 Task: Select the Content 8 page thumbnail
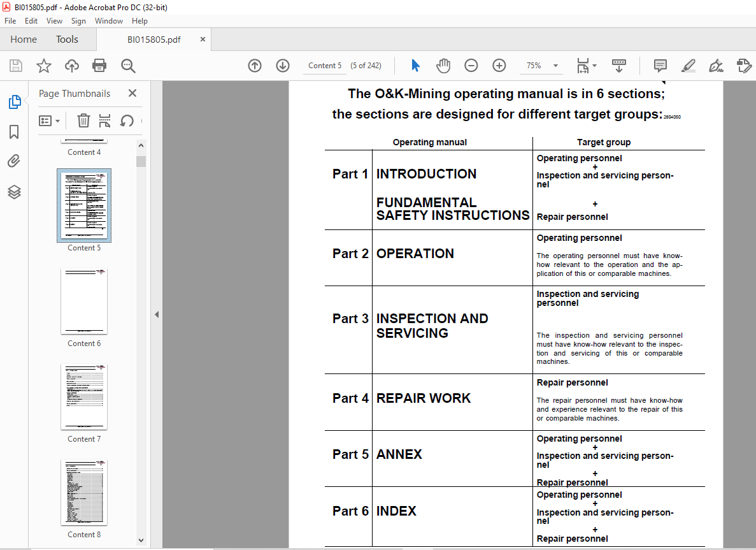coord(84,492)
